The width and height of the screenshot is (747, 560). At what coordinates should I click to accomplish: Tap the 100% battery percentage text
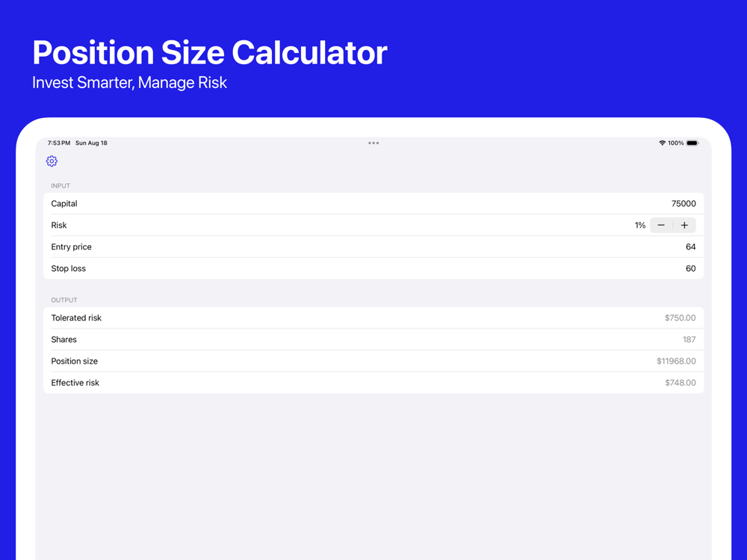click(x=676, y=143)
